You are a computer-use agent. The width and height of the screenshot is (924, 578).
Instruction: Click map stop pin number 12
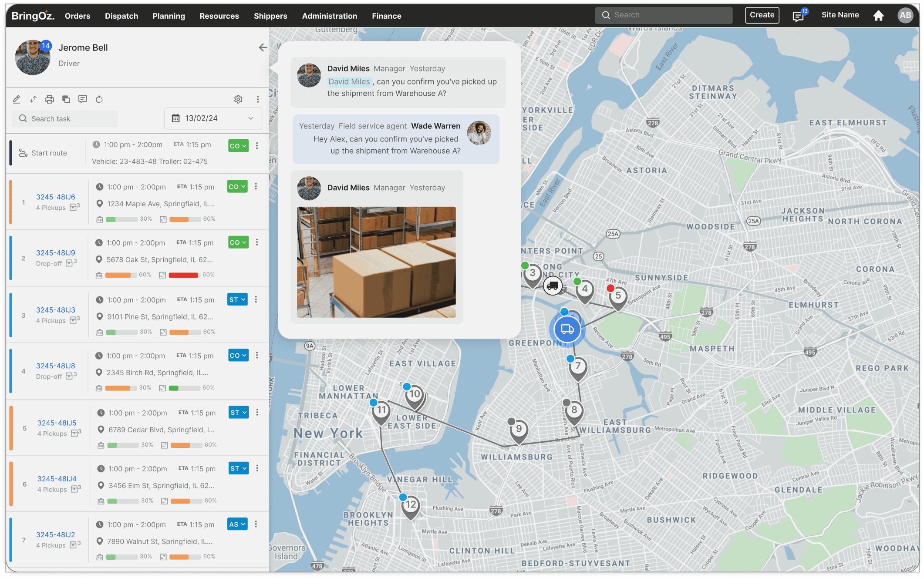[411, 507]
